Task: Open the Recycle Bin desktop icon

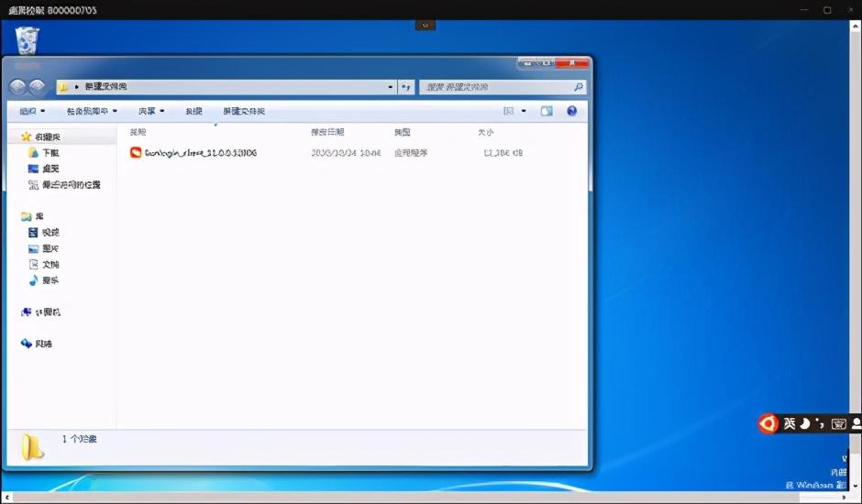Action: click(x=27, y=40)
